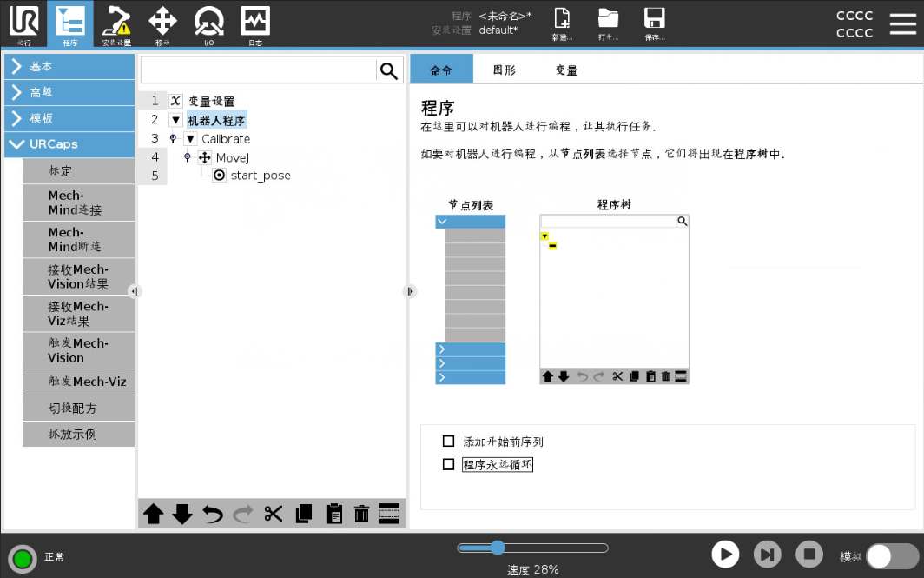Insert the Mech-Mind断连 node
This screenshot has width=924, height=578.
point(78,240)
